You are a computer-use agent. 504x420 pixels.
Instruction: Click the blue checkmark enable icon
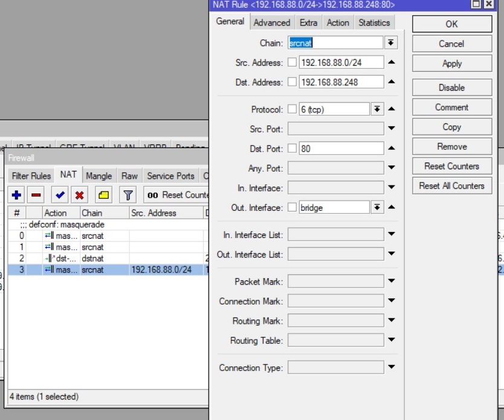(60, 195)
